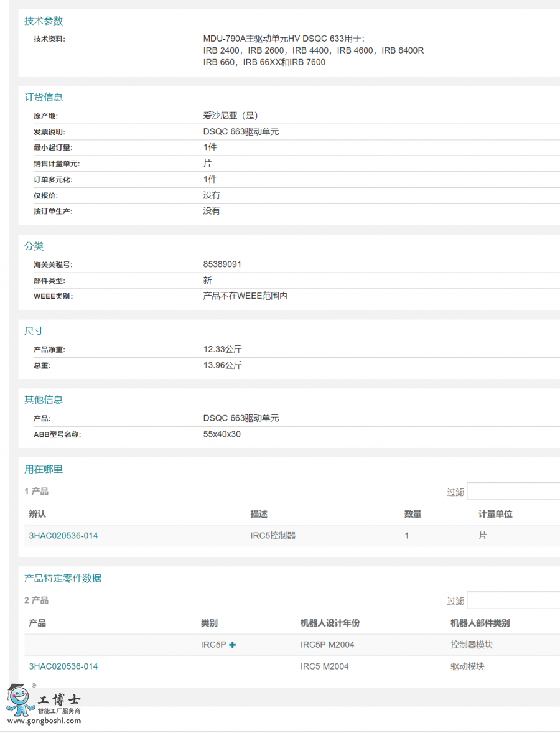The image size is (560, 733).
Task: Sort by the 辨认 column header
Action: 37,514
